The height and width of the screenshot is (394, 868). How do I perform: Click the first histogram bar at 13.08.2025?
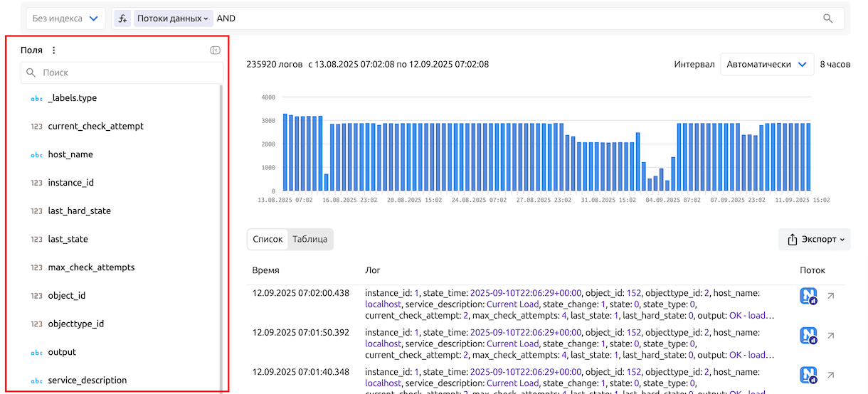coord(285,152)
